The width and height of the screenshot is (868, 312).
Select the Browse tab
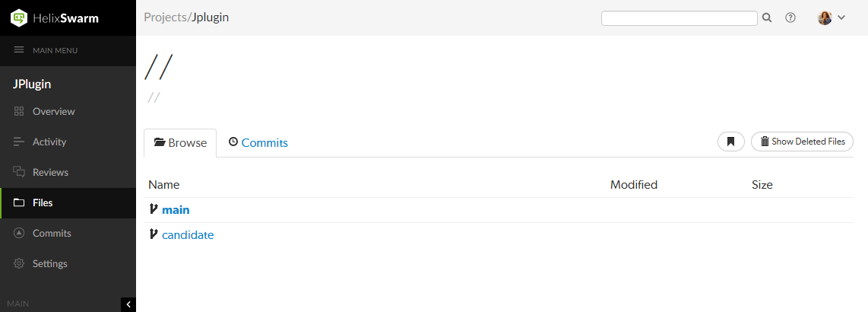coord(180,142)
